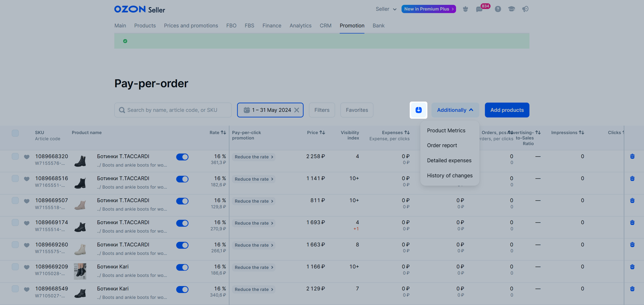The height and width of the screenshot is (305, 644).
Task: Sort by Expenses column arrows
Action: tap(407, 133)
